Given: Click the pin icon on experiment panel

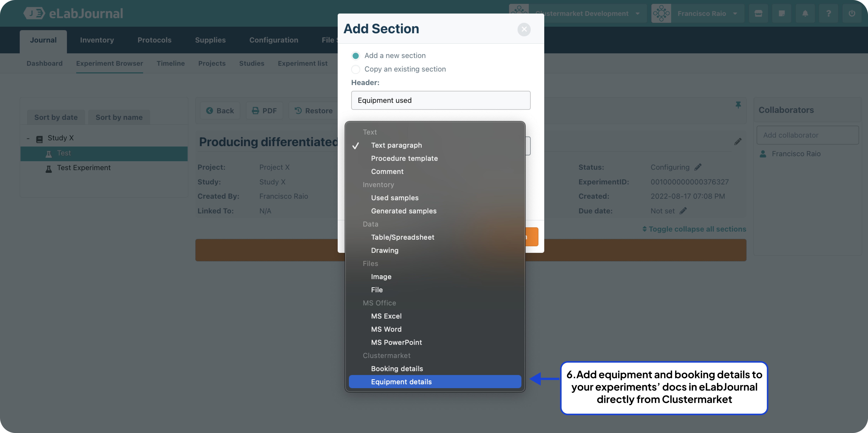Looking at the screenshot, I should [738, 105].
